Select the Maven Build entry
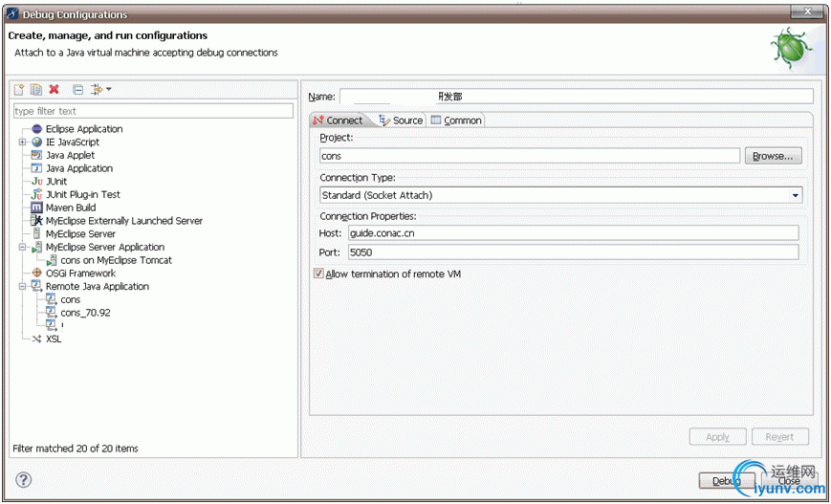 pos(71,208)
